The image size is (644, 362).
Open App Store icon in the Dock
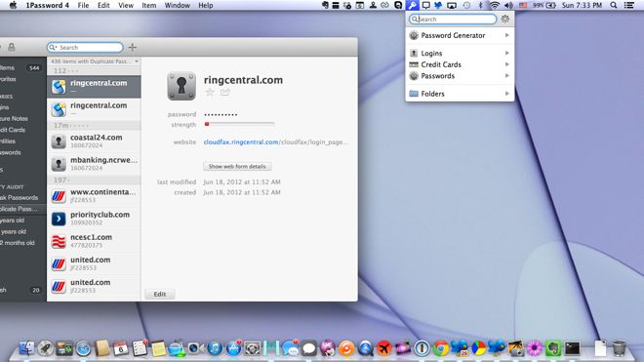tap(234, 348)
